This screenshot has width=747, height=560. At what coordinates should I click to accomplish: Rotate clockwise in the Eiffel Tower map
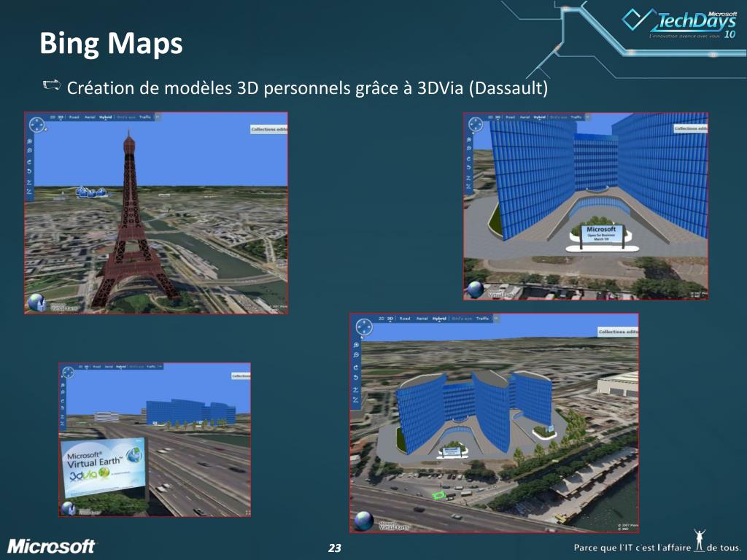tap(29, 163)
